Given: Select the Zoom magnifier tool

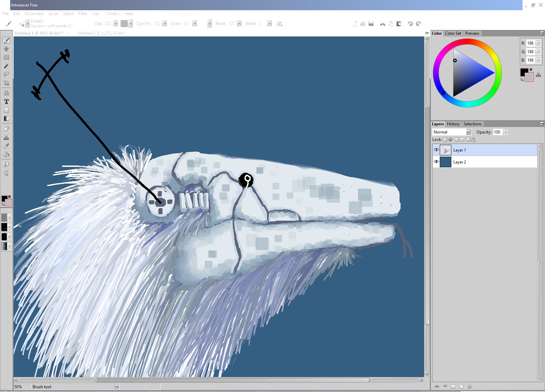Looking at the screenshot, I should point(6,164).
